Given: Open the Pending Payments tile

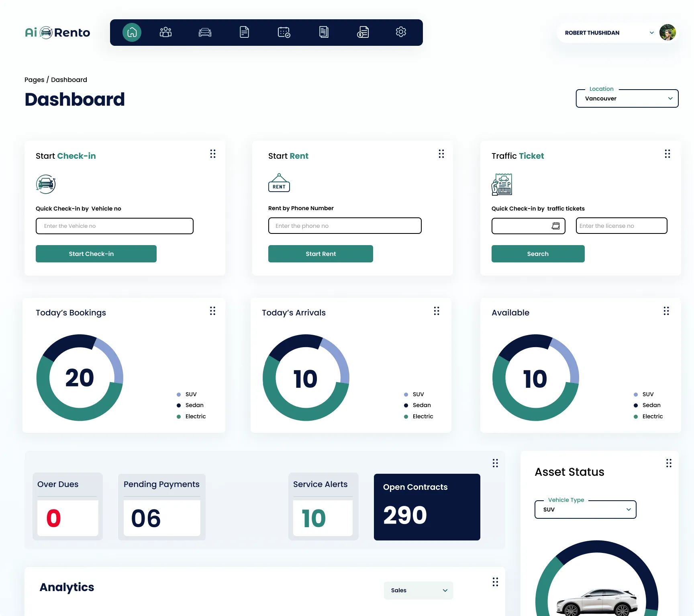Looking at the screenshot, I should click(x=162, y=507).
